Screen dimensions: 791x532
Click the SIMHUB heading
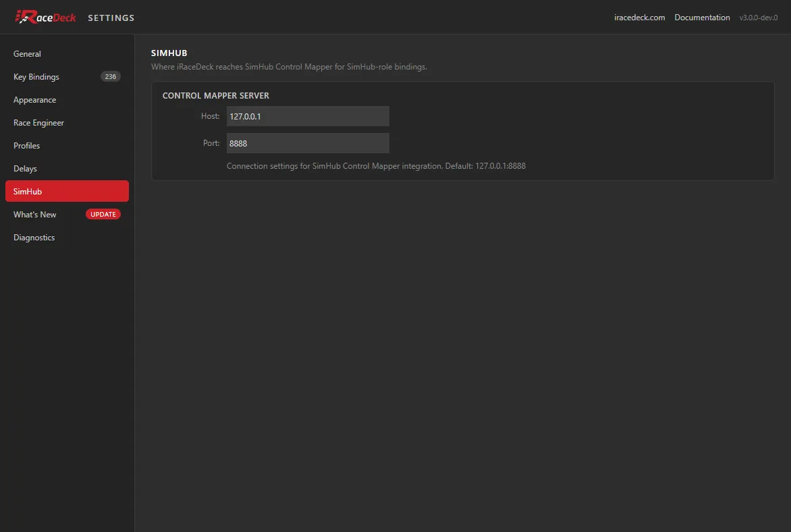(x=169, y=53)
